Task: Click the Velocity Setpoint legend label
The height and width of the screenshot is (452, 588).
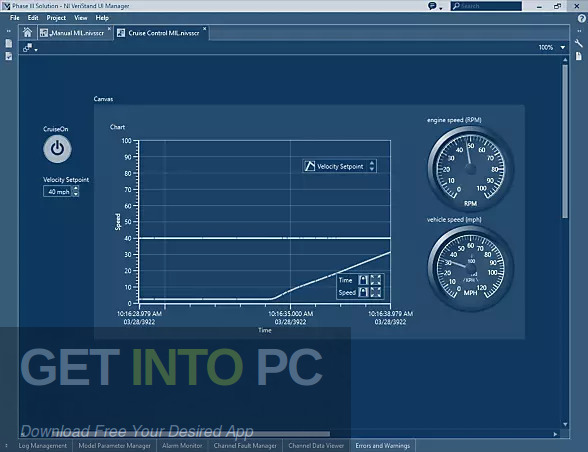Action: [x=340, y=167]
